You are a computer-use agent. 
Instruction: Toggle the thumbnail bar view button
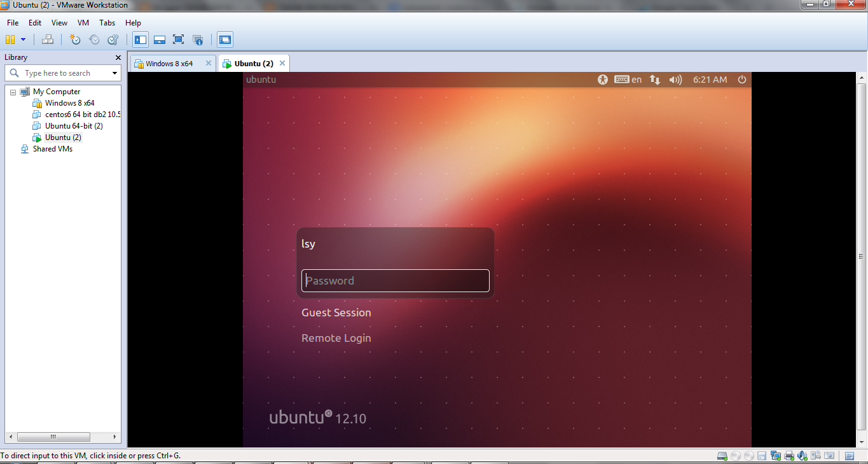(160, 39)
